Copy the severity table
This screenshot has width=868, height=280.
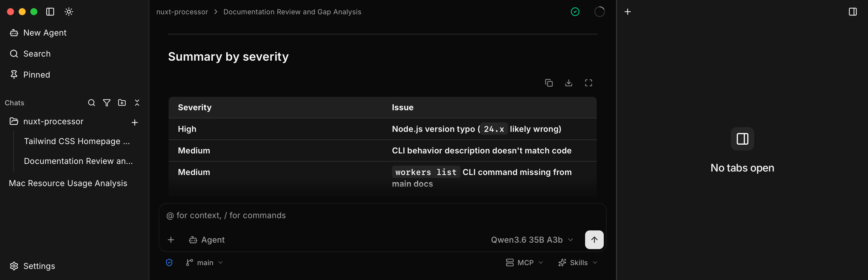coord(549,83)
